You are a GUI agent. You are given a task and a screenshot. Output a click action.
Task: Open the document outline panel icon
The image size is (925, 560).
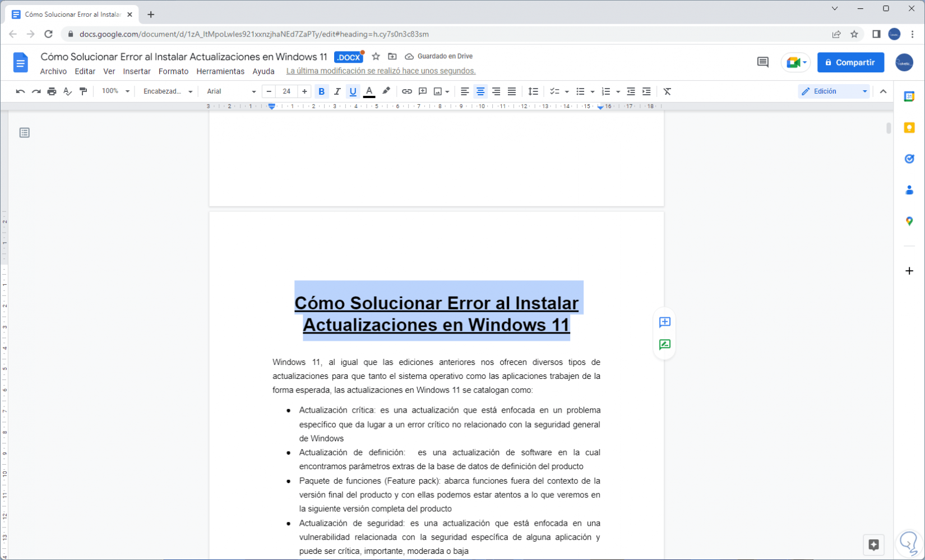tap(24, 133)
